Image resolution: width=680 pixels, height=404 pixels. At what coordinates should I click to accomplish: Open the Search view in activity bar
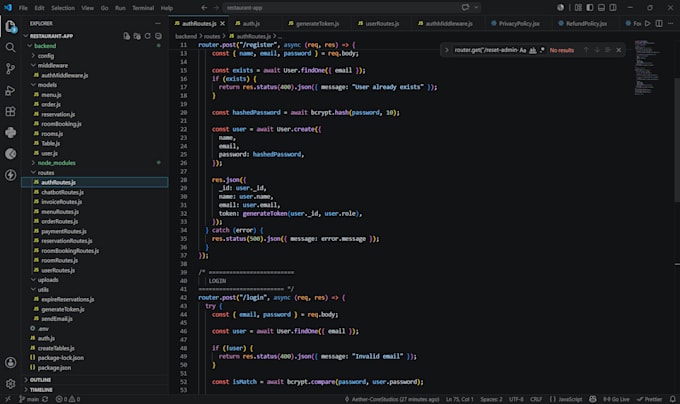click(10, 48)
